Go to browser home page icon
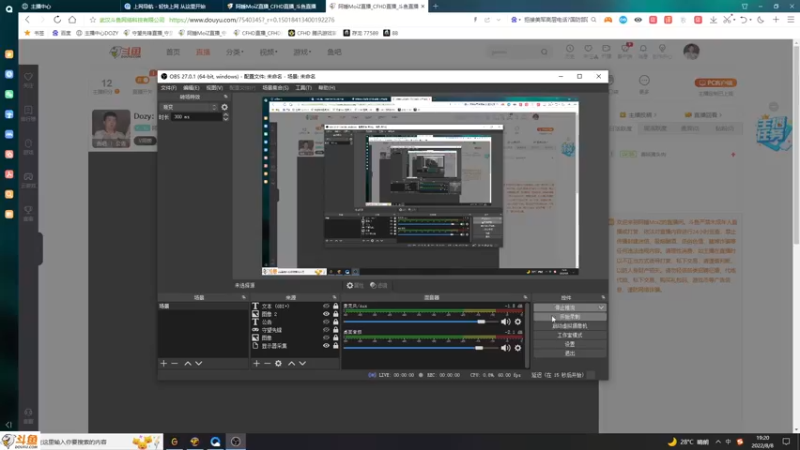Viewport: 800px width, 450px height. click(72, 20)
